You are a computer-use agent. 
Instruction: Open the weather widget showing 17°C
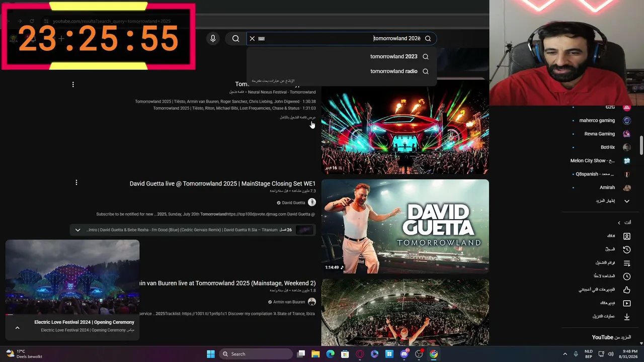pyautogui.click(x=25, y=354)
